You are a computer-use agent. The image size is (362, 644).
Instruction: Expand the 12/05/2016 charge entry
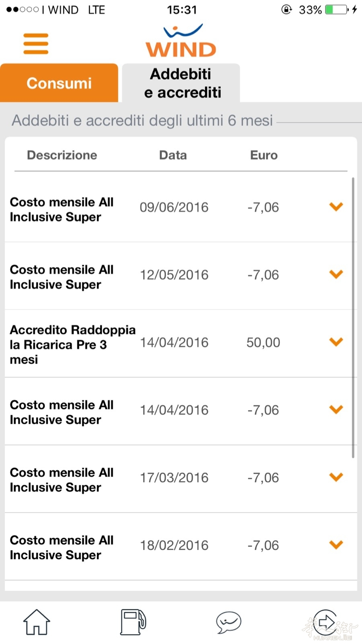(x=336, y=275)
